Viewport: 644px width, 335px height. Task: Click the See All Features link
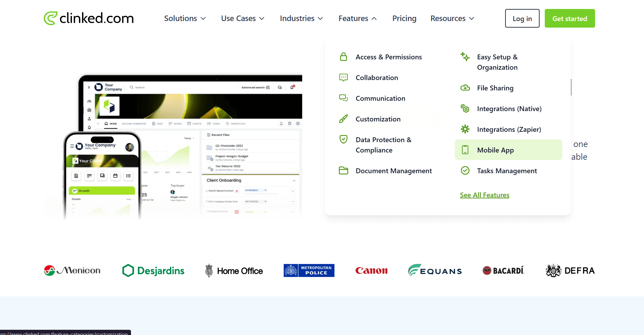[484, 195]
